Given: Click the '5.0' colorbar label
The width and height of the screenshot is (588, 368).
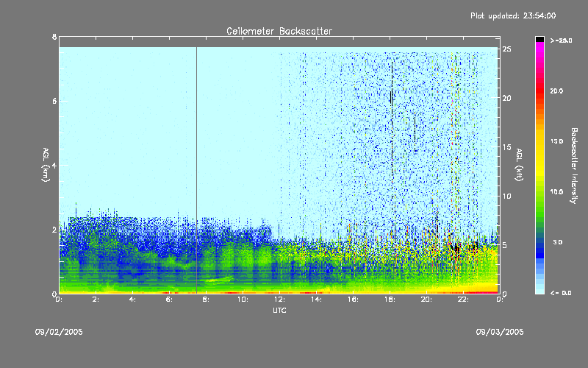Looking at the screenshot, I should coord(558,243).
